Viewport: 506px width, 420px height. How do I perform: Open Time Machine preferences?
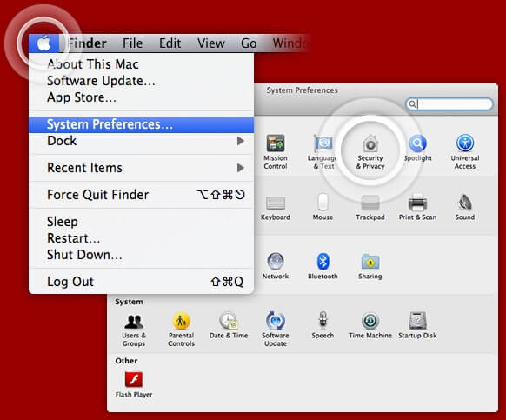(x=370, y=325)
